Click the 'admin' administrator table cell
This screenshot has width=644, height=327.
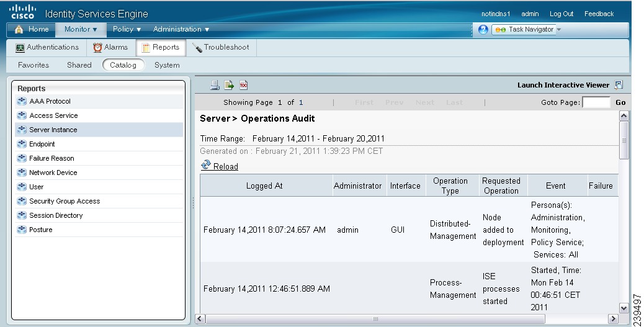[x=347, y=230]
